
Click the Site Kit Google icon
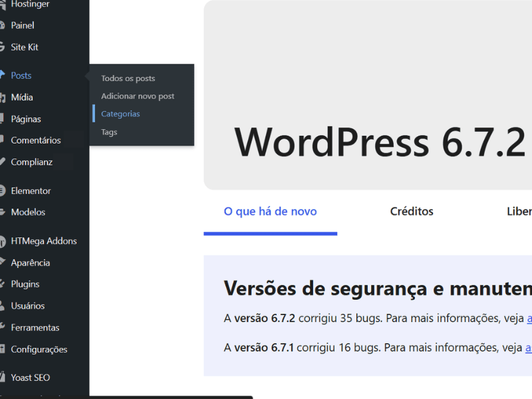[2, 47]
